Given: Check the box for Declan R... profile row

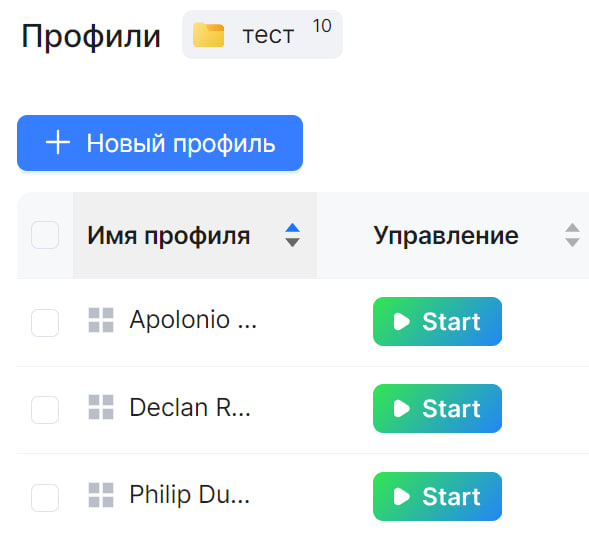Looking at the screenshot, I should (x=45, y=410).
